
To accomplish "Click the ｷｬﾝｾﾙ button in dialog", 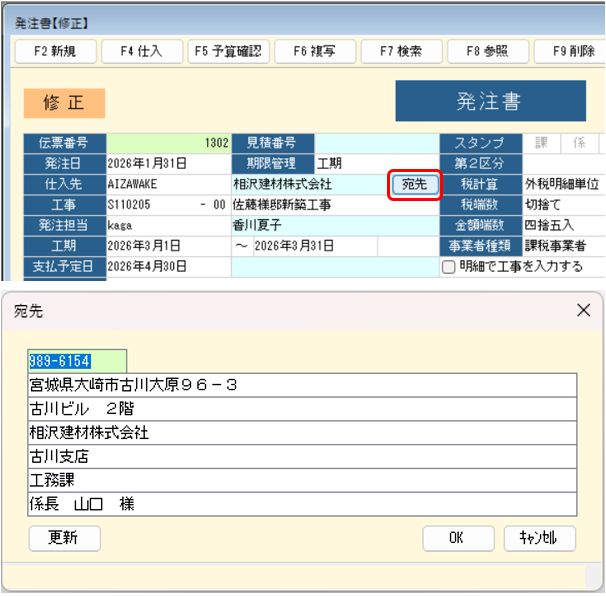I will [540, 538].
